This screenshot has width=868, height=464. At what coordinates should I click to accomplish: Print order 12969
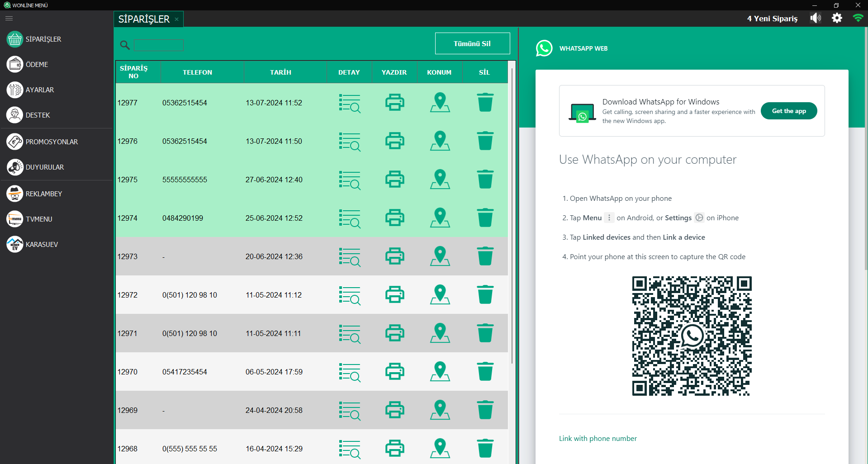tap(394, 410)
